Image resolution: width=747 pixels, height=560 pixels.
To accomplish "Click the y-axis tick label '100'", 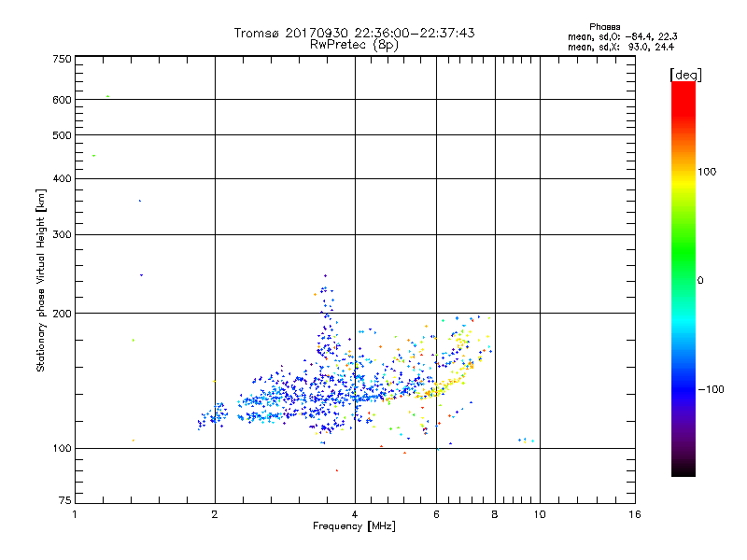I will click(62, 448).
